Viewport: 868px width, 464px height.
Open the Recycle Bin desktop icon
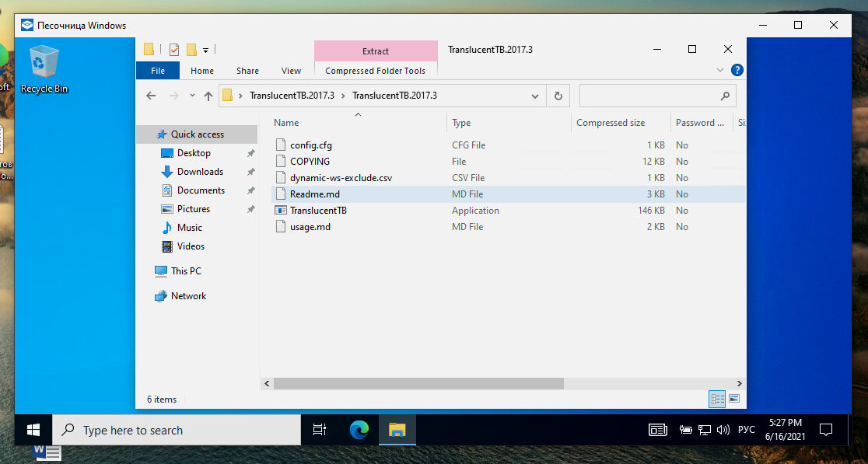(x=44, y=69)
